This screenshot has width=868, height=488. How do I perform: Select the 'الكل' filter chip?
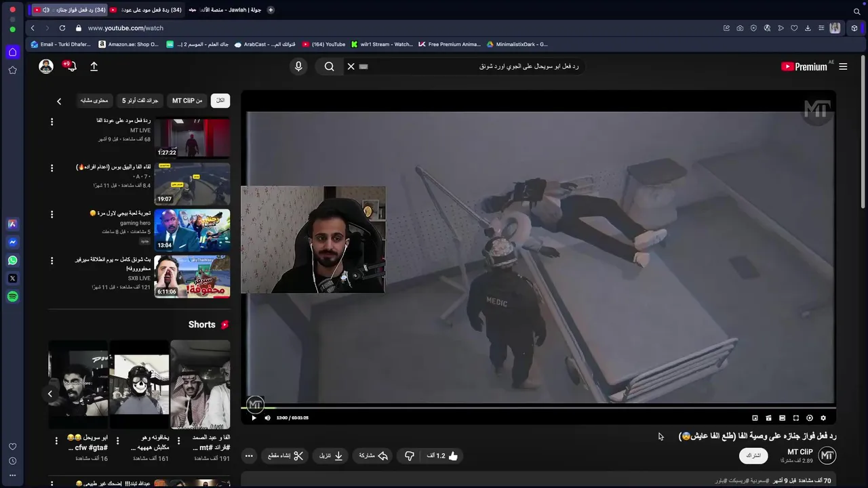click(220, 100)
